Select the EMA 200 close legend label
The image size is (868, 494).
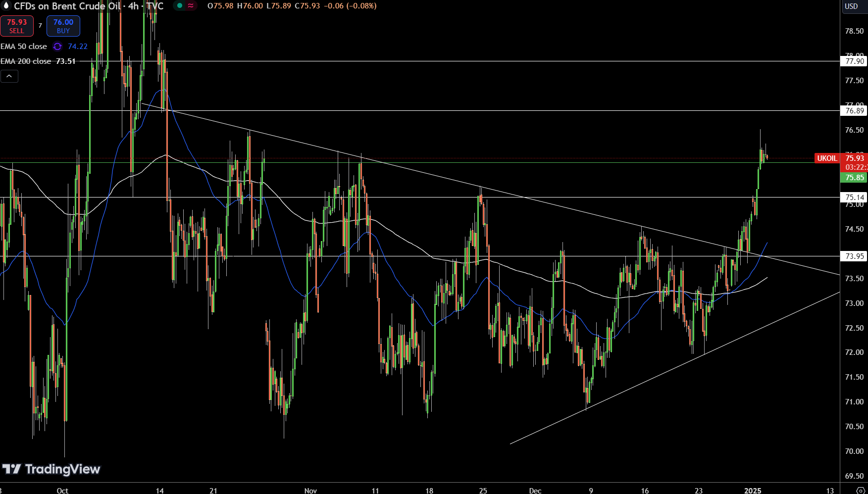pyautogui.click(x=26, y=61)
